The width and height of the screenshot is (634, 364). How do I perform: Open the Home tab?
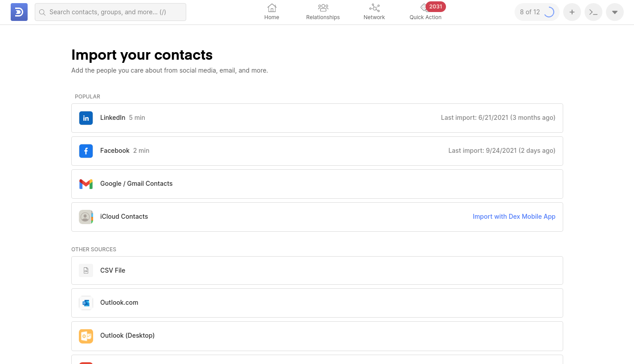[272, 12]
